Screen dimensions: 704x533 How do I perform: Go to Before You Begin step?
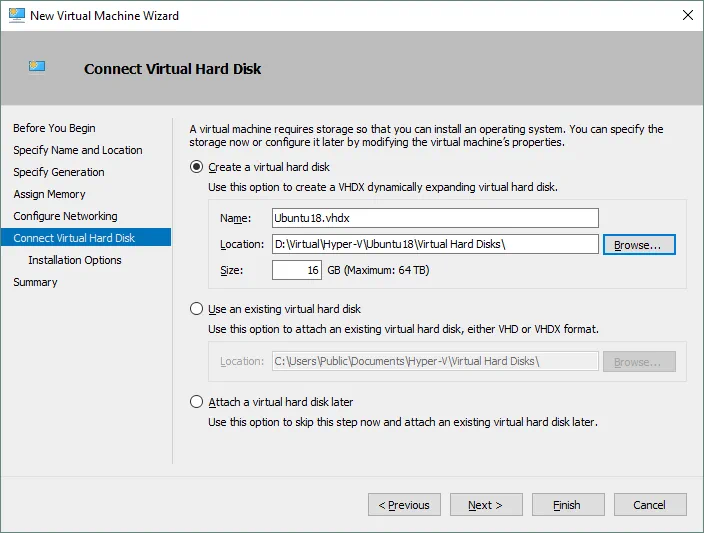pos(54,128)
